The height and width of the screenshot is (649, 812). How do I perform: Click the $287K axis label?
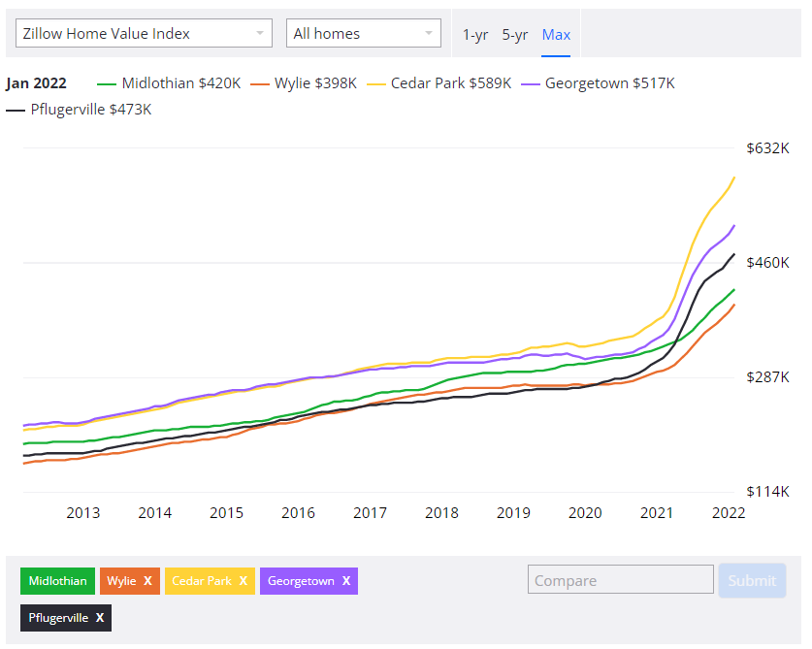[767, 377]
